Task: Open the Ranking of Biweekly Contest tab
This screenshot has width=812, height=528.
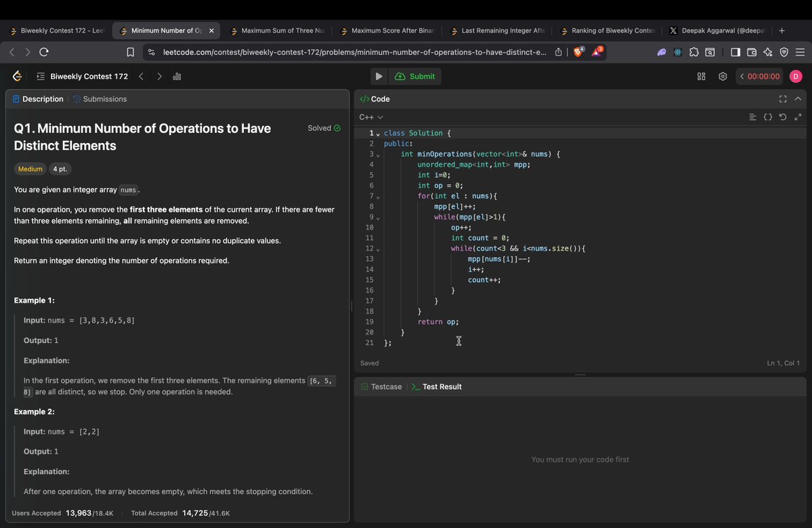Action: [x=608, y=31]
